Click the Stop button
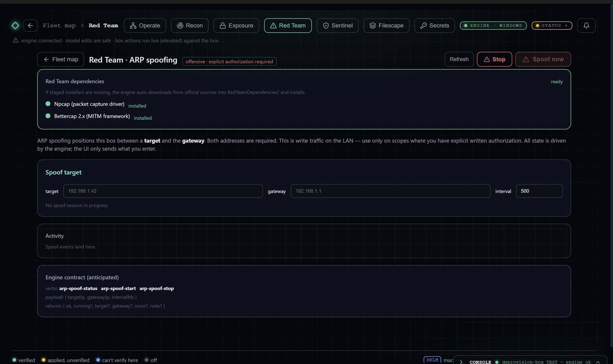 tap(494, 59)
